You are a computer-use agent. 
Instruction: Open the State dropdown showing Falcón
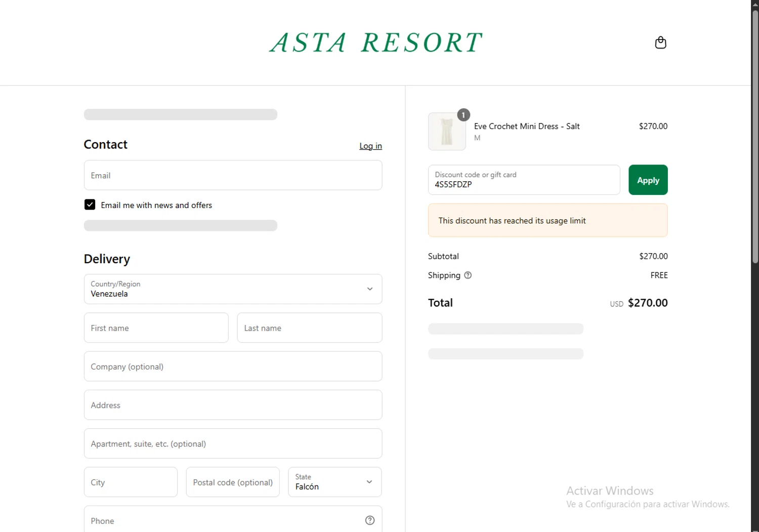pos(334,482)
